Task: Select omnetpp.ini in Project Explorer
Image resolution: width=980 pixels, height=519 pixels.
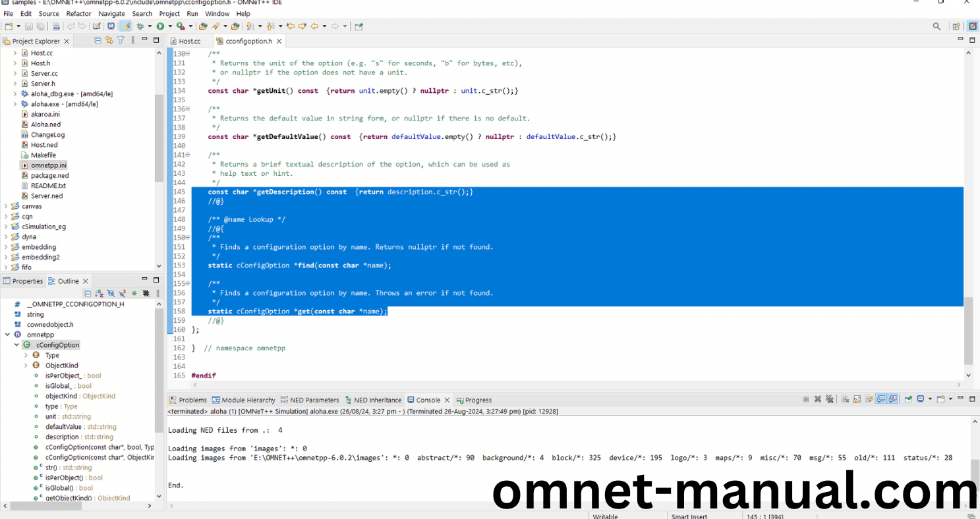Action: (x=48, y=165)
